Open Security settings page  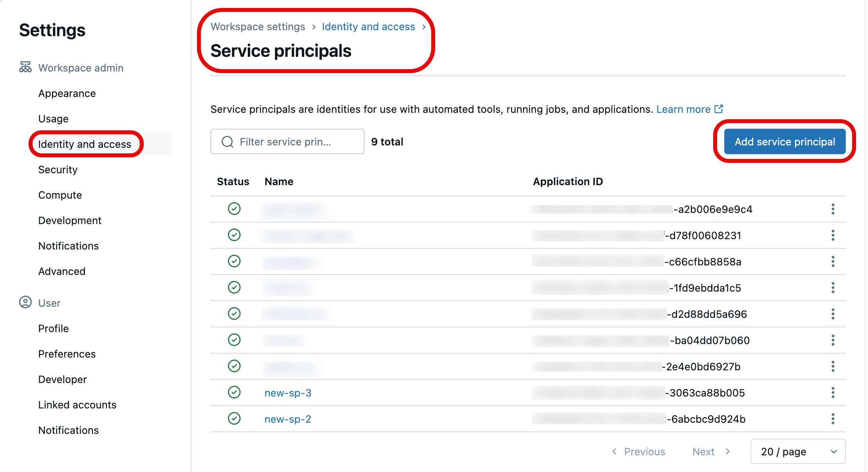point(58,169)
